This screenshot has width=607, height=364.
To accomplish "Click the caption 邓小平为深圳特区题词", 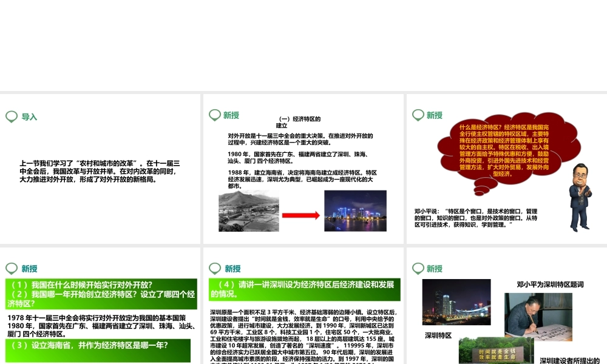I will click(x=550, y=285).
